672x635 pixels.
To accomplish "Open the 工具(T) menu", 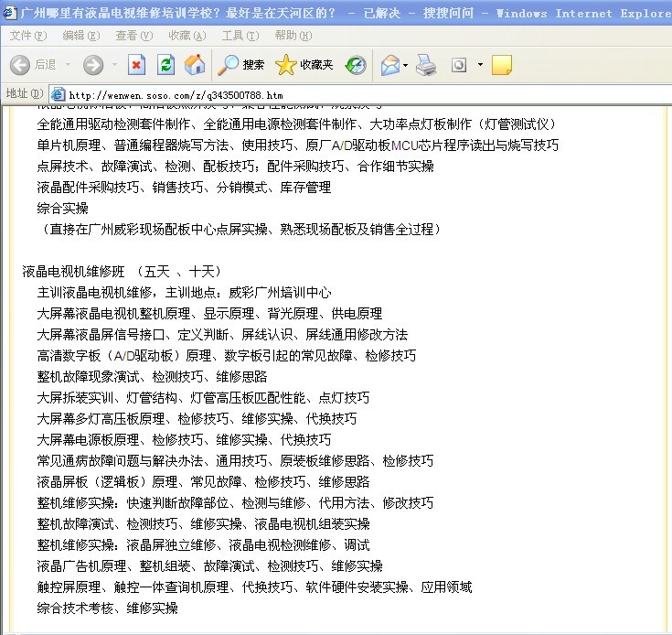I will coord(240,36).
